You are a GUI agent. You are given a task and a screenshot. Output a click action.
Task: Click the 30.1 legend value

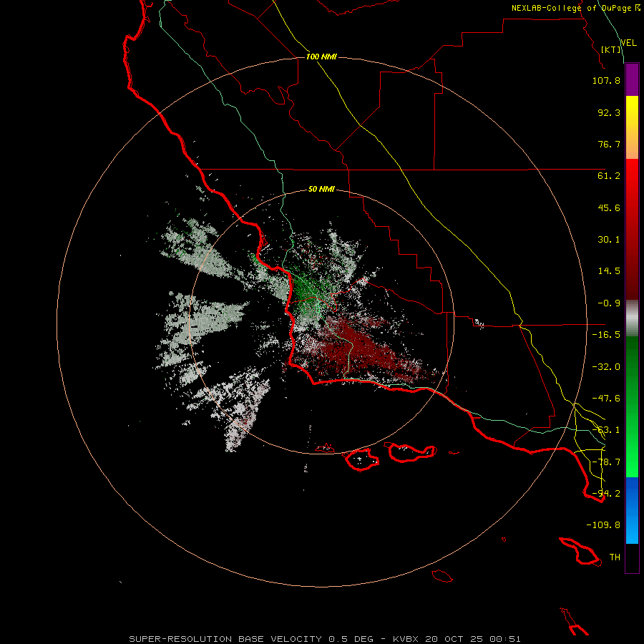coord(609,240)
